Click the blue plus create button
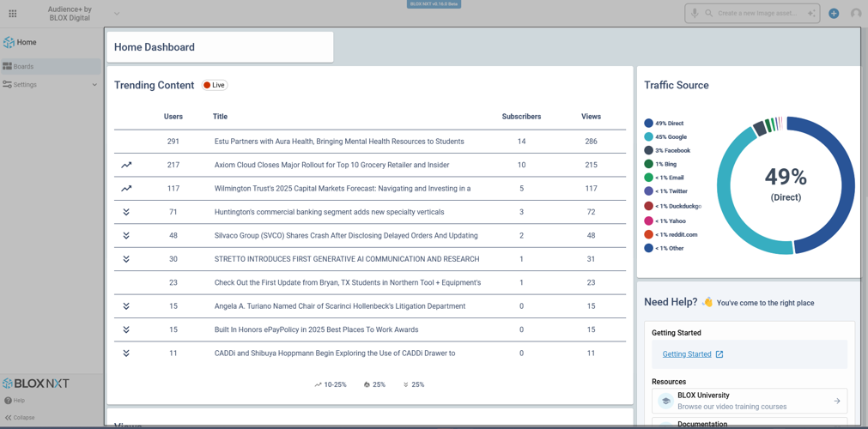 coord(834,14)
